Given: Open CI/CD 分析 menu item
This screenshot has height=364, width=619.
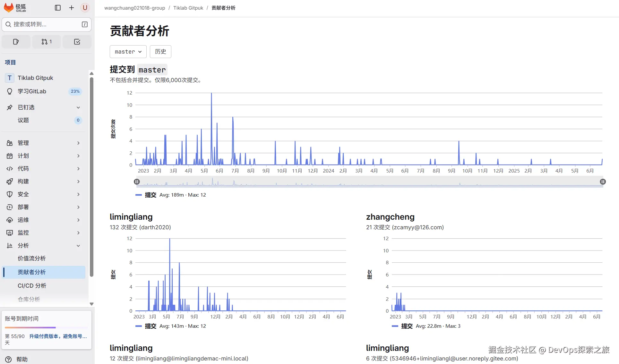Looking at the screenshot, I should pos(32,286).
